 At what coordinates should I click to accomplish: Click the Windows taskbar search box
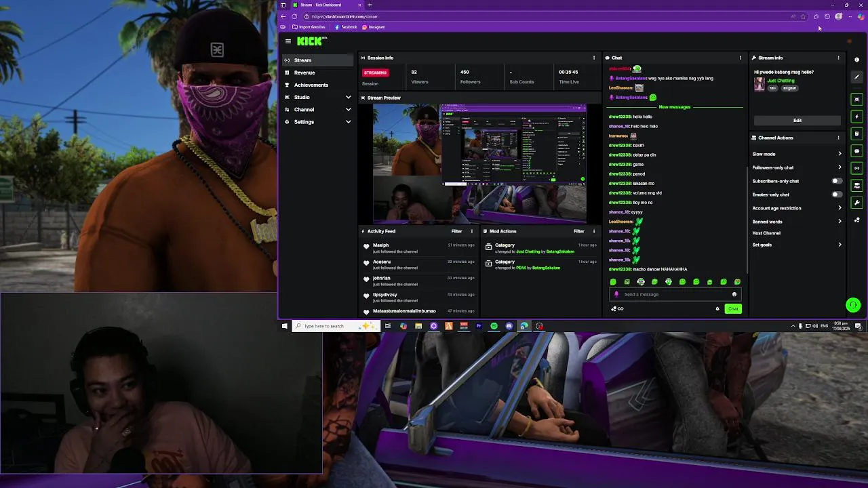[336, 326]
